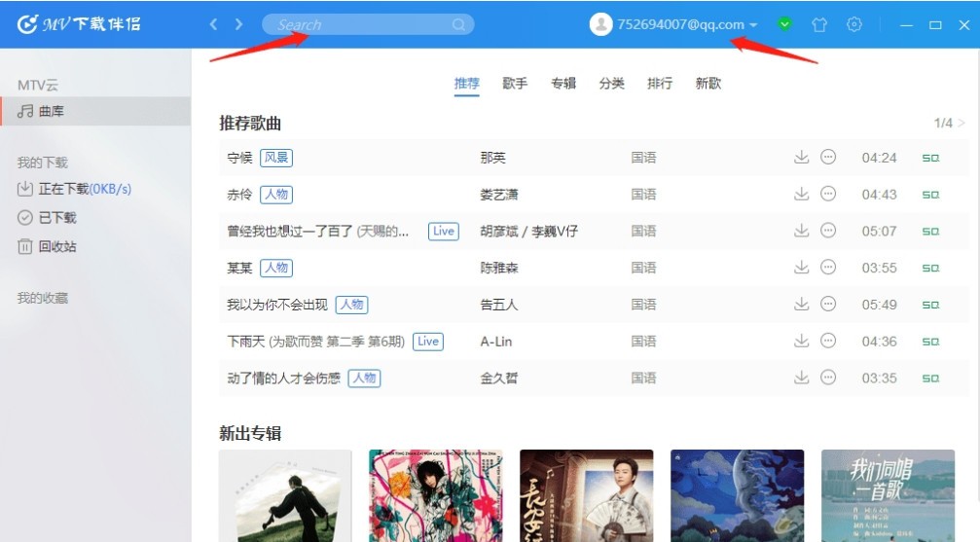Download the song 守候
This screenshot has height=542, width=980.
(x=801, y=157)
